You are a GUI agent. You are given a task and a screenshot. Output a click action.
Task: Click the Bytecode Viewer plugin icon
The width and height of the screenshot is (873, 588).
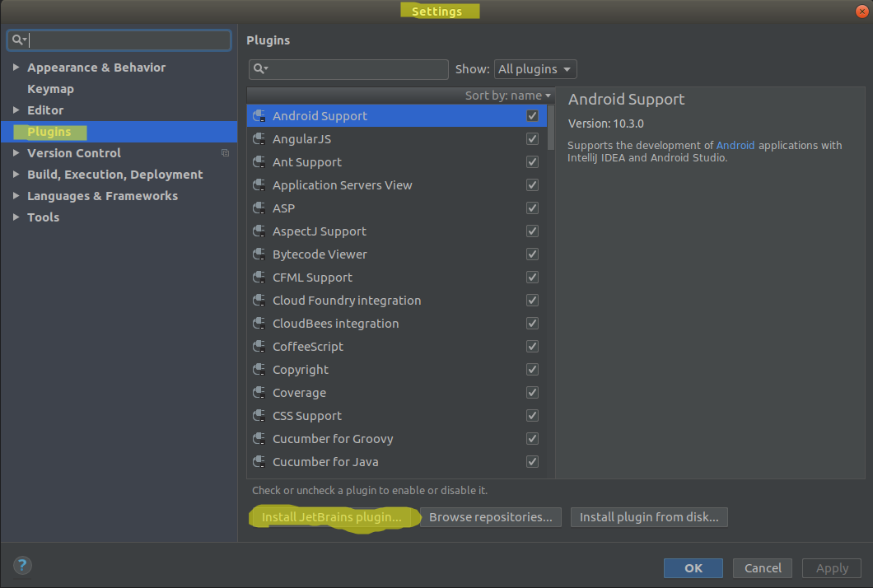[259, 254]
